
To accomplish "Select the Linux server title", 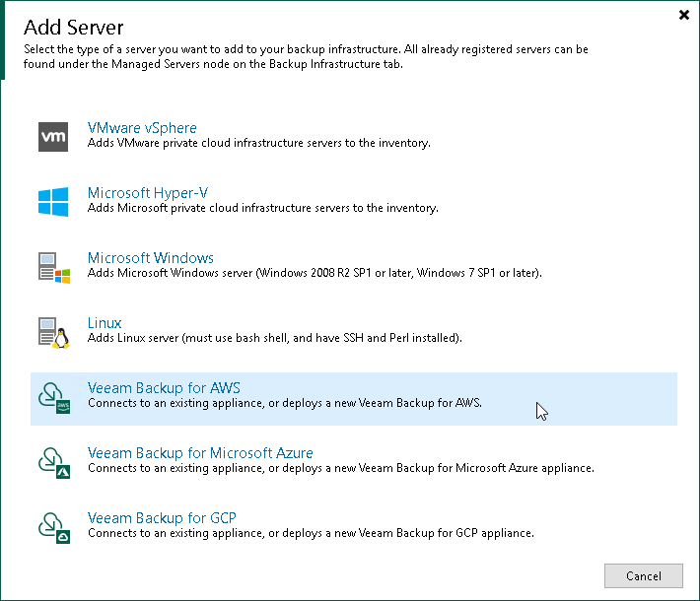I will pyautogui.click(x=105, y=323).
